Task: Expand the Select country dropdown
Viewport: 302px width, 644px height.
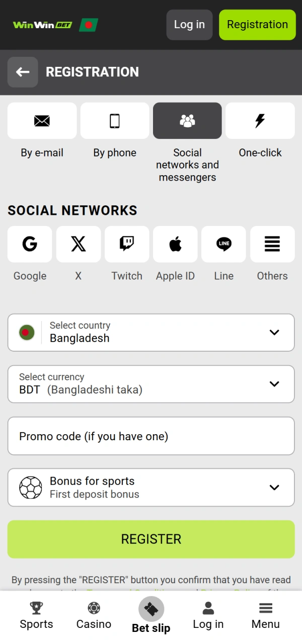Action: pos(151,333)
